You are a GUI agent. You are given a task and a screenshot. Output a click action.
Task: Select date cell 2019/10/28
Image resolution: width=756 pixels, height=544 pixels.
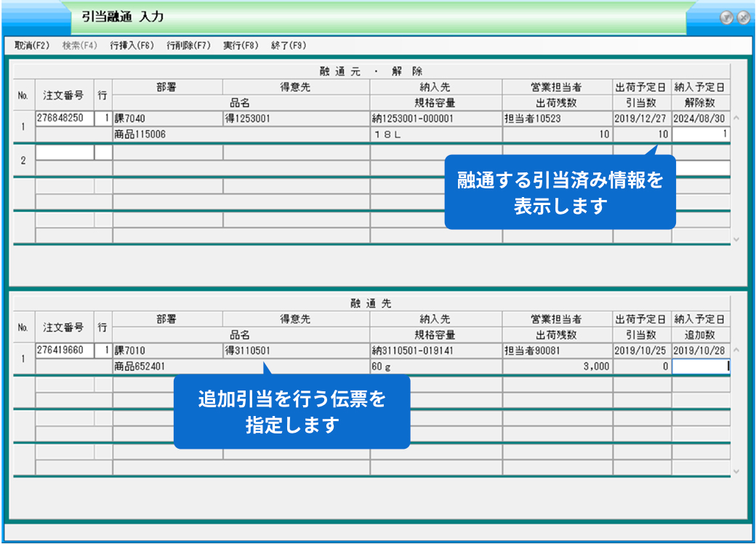[701, 351]
